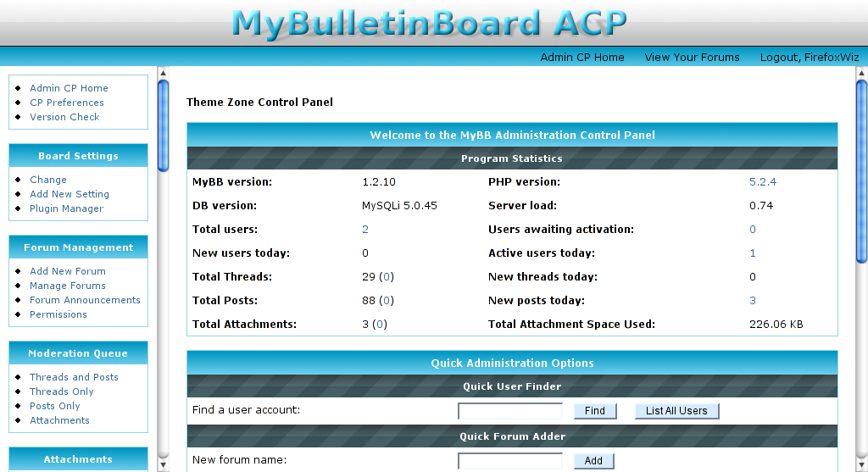Viewport: 868px width, 472px height.
Task: Open the Version Check sidebar link
Action: click(64, 117)
